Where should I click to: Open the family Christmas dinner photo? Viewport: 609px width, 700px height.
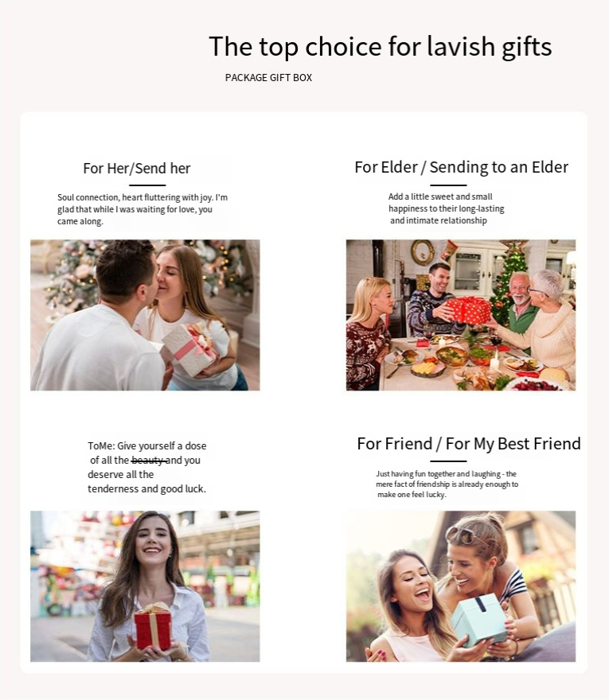click(461, 315)
